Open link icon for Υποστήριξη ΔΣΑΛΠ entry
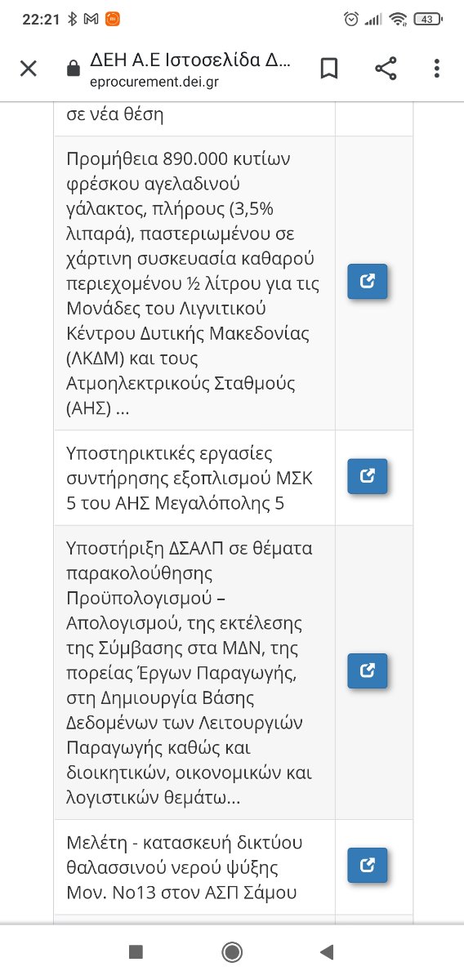464x980 pixels. point(368,671)
